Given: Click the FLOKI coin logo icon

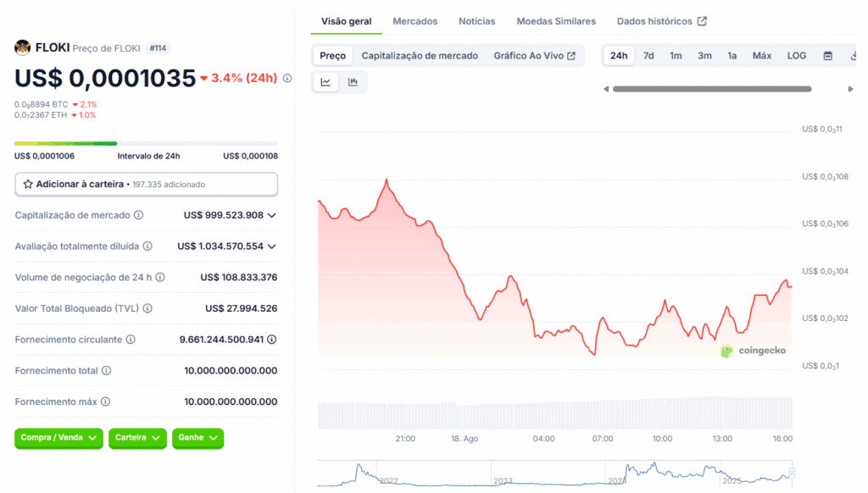Looking at the screenshot, I should (22, 47).
